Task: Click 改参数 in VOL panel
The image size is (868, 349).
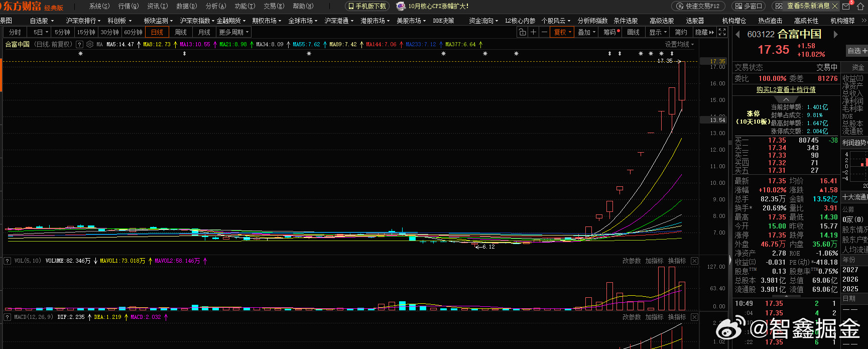Action: 632,261
